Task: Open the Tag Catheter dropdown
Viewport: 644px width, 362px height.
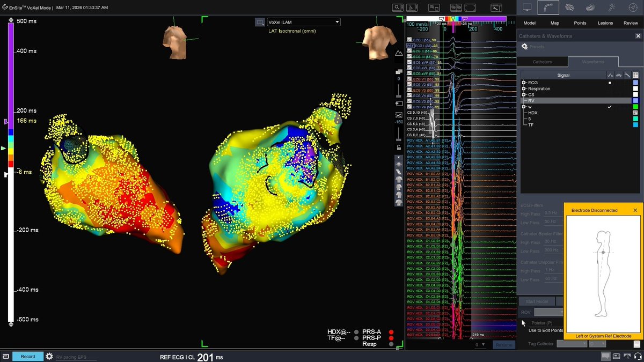Action: click(x=572, y=344)
